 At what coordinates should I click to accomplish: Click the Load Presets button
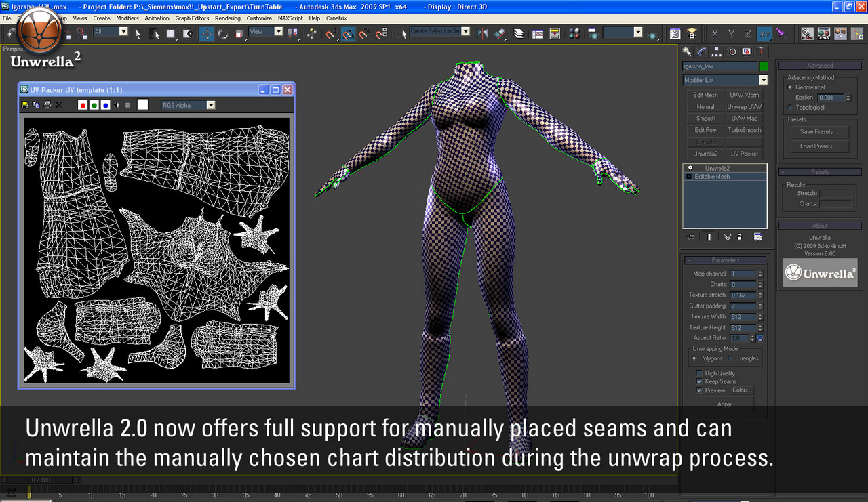pyautogui.click(x=819, y=146)
